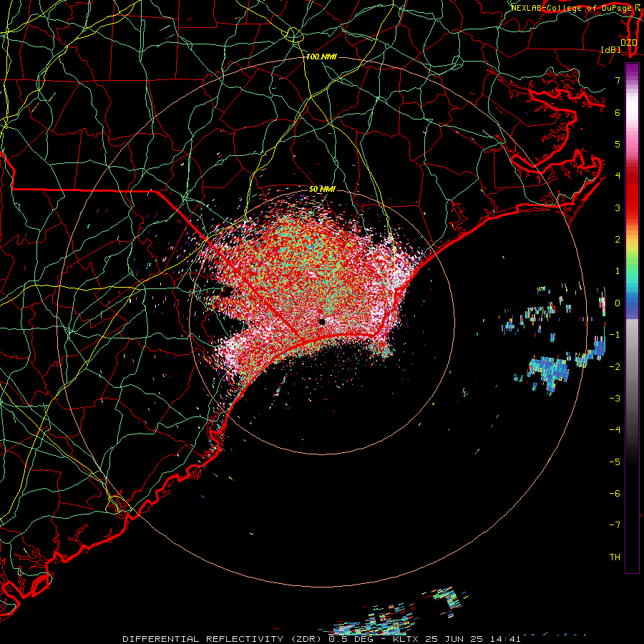The width and height of the screenshot is (644, 644).
Task: Click the DZD legend title
Action: coord(629,43)
